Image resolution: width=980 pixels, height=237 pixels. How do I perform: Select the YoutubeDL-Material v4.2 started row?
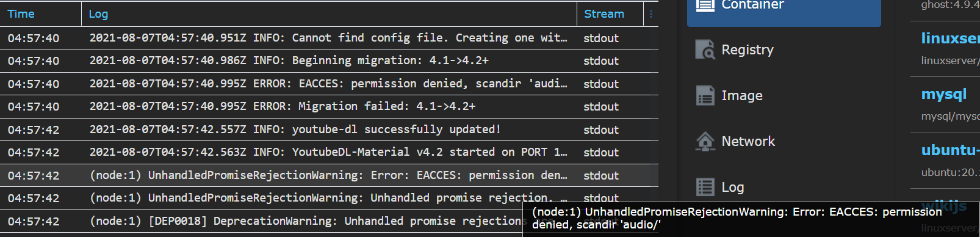pos(329,153)
